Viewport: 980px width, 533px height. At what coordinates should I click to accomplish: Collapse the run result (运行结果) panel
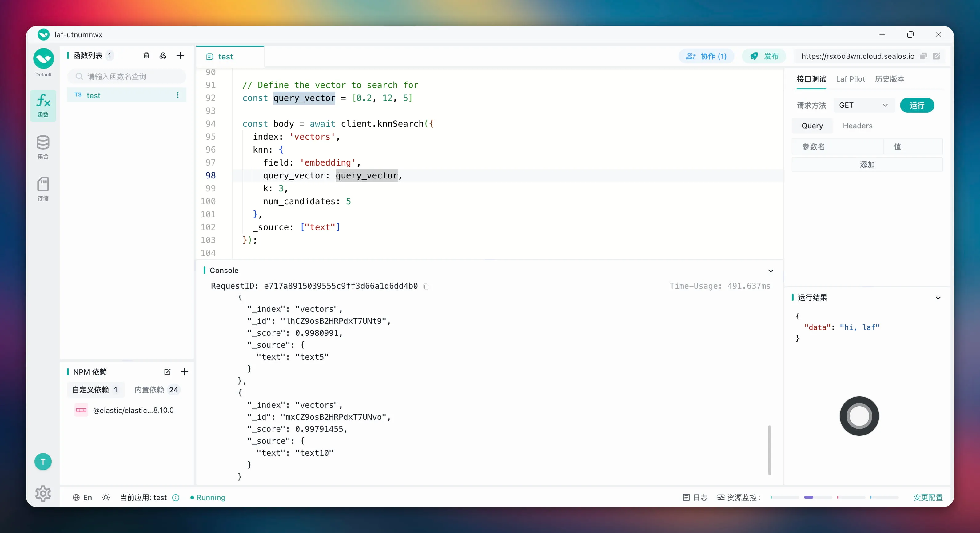(938, 298)
